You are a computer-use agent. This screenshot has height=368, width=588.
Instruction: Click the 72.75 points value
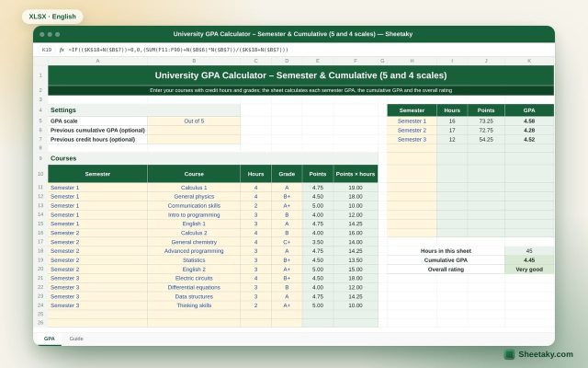[x=486, y=130]
